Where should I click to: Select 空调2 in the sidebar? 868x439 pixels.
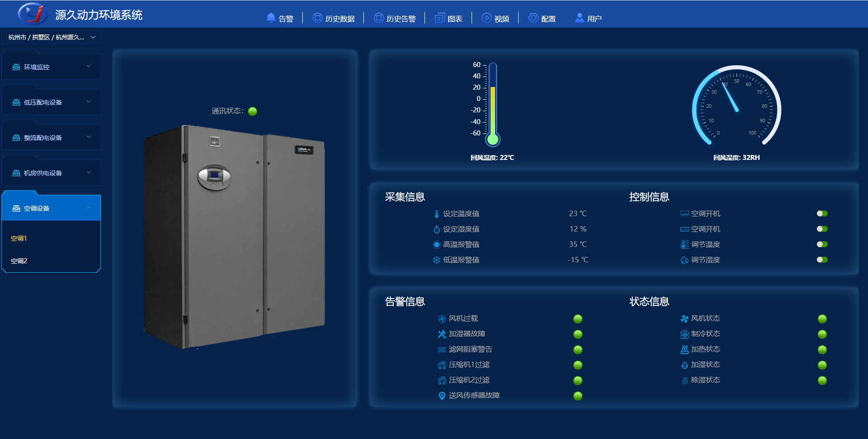coord(19,261)
